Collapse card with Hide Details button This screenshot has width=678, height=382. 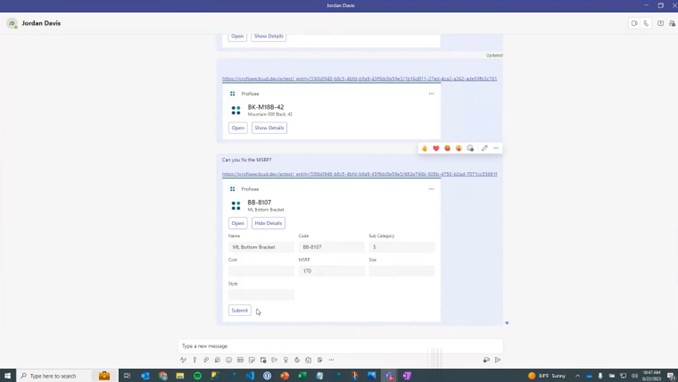[268, 223]
